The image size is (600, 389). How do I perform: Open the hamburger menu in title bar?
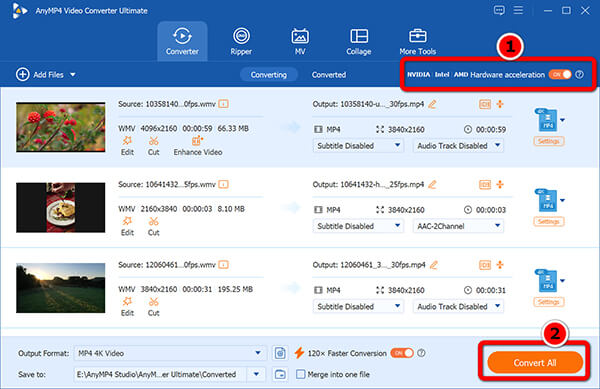coord(518,10)
